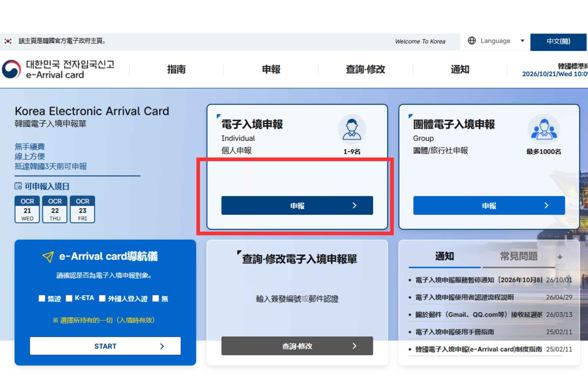Click 申報 button for Individual declaration

click(x=297, y=206)
